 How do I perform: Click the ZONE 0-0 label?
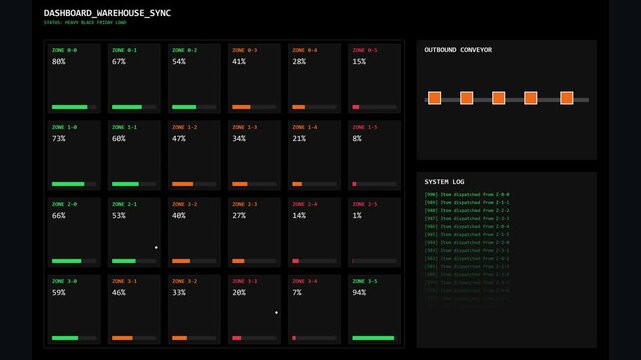[x=64, y=50]
